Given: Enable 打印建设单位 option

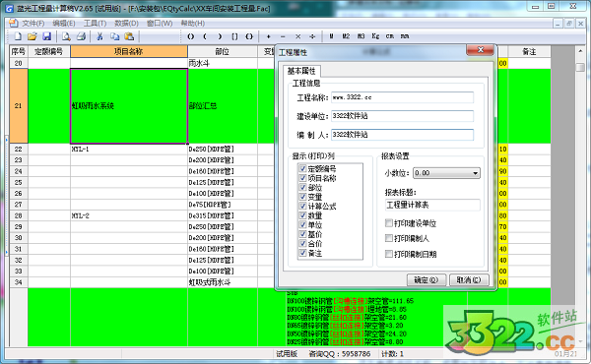Looking at the screenshot, I should [x=389, y=223].
